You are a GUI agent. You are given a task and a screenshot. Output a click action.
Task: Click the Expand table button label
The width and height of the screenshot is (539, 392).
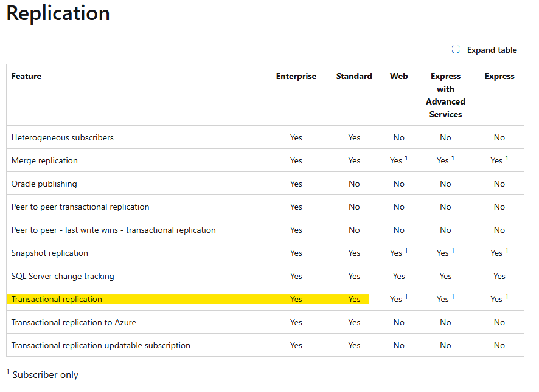[492, 50]
